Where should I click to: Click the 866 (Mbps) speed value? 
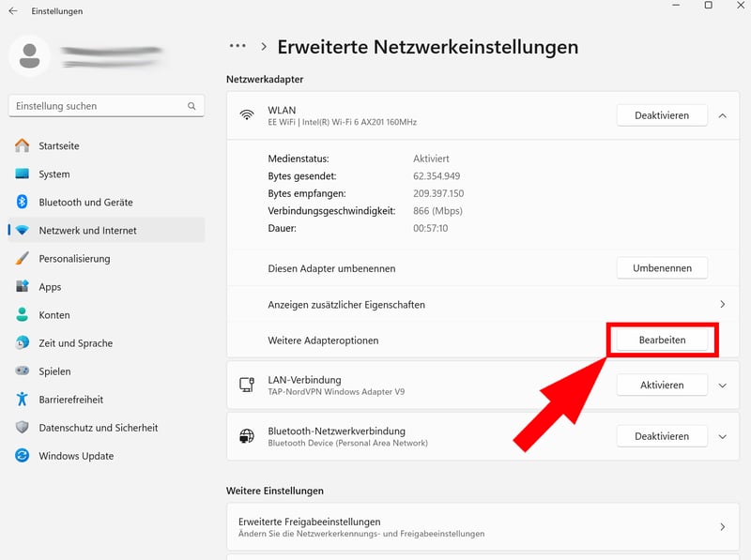coord(437,211)
